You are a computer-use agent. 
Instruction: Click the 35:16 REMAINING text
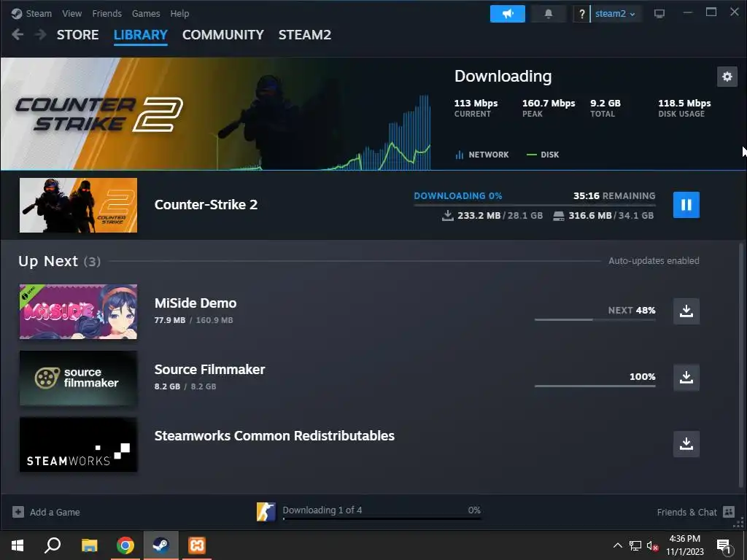pyautogui.click(x=614, y=195)
